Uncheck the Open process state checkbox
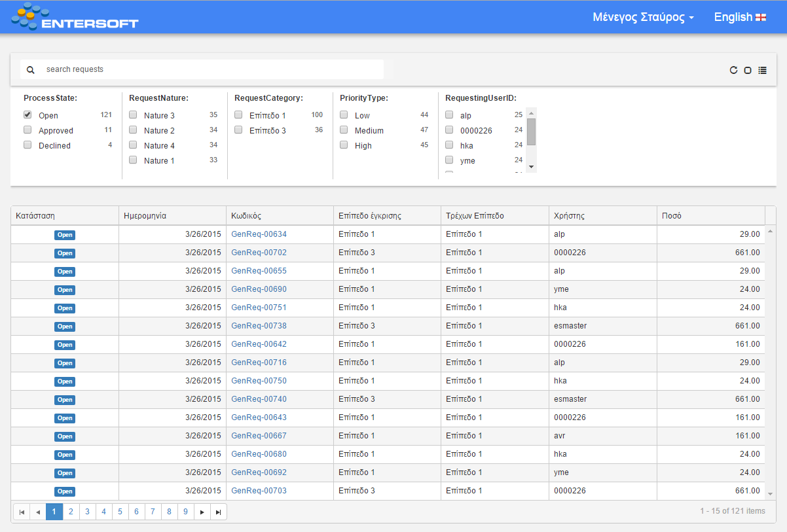Viewport: 787px width, 532px height. point(27,115)
